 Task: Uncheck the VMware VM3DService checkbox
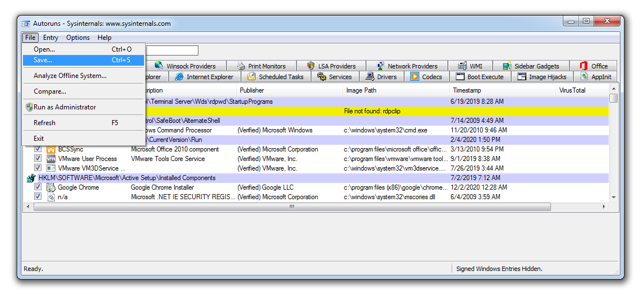(38, 168)
